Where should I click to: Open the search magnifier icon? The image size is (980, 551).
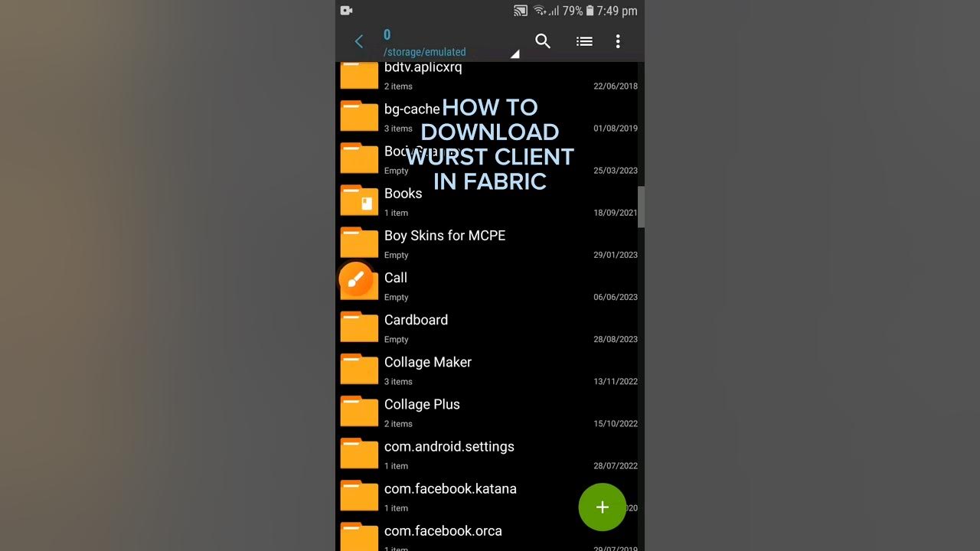coord(543,41)
